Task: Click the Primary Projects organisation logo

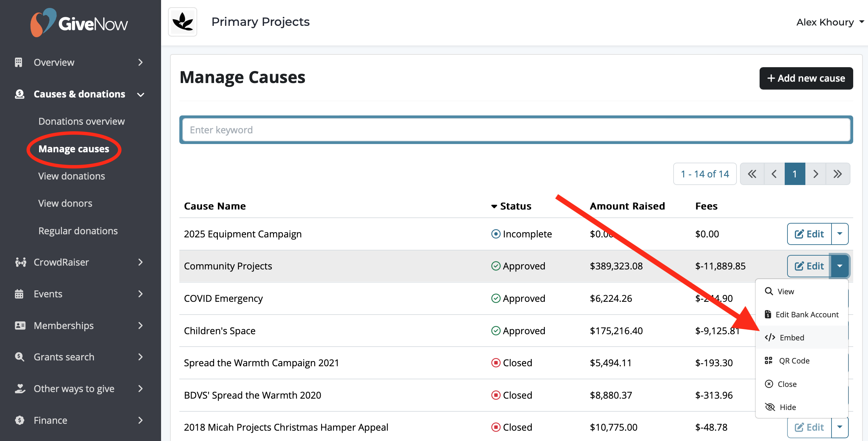Action: tap(182, 22)
